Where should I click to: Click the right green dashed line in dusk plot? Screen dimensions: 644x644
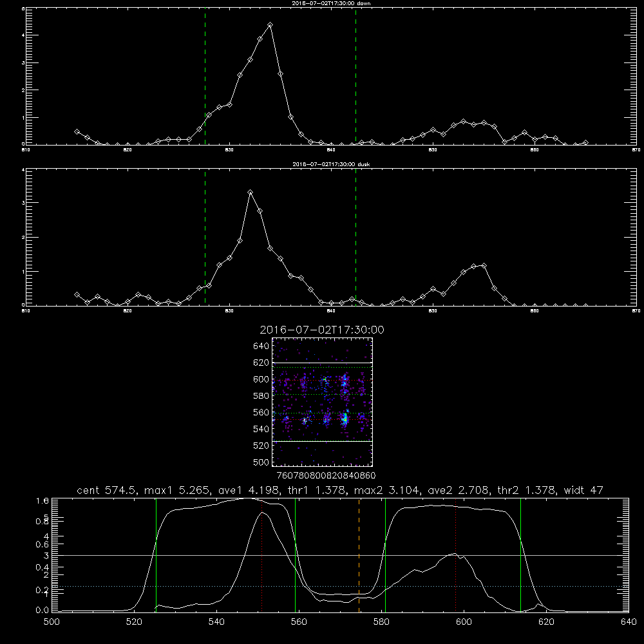(x=355, y=237)
